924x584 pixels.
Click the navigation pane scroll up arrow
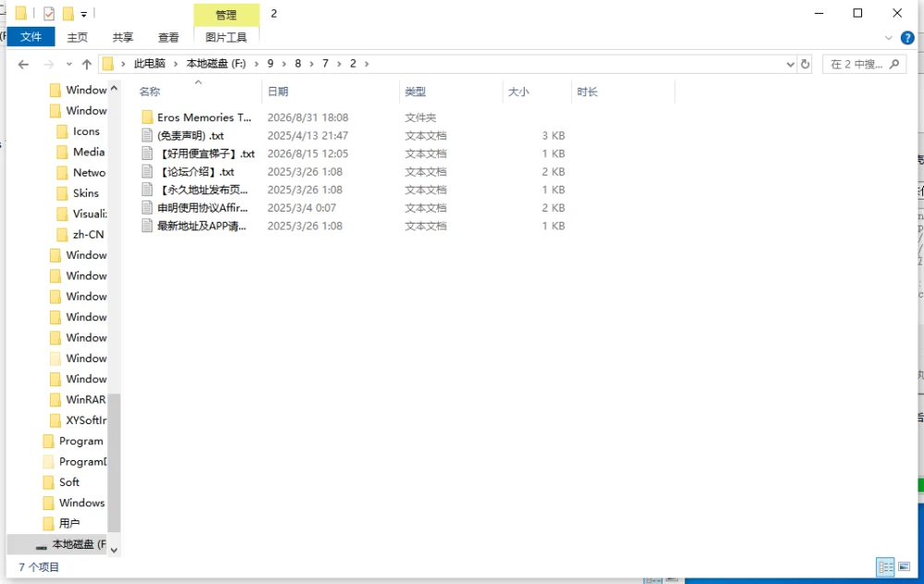pos(115,89)
